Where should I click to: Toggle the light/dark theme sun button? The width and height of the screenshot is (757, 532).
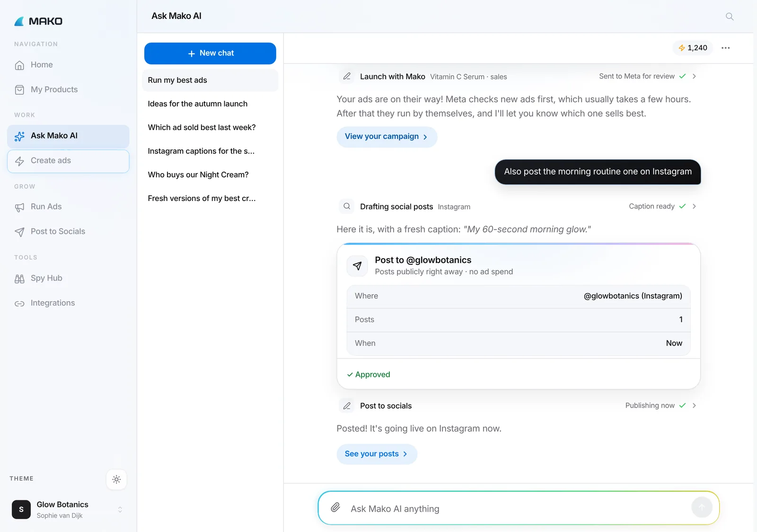click(116, 480)
